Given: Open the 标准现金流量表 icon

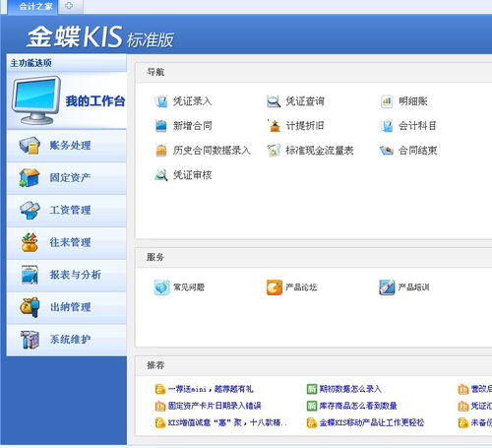Looking at the screenshot, I should click(274, 151).
